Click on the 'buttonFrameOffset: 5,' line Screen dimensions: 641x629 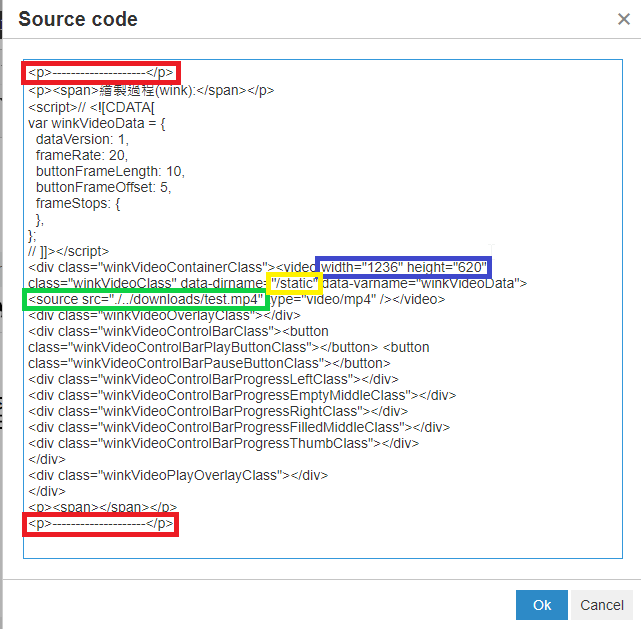click(x=103, y=187)
